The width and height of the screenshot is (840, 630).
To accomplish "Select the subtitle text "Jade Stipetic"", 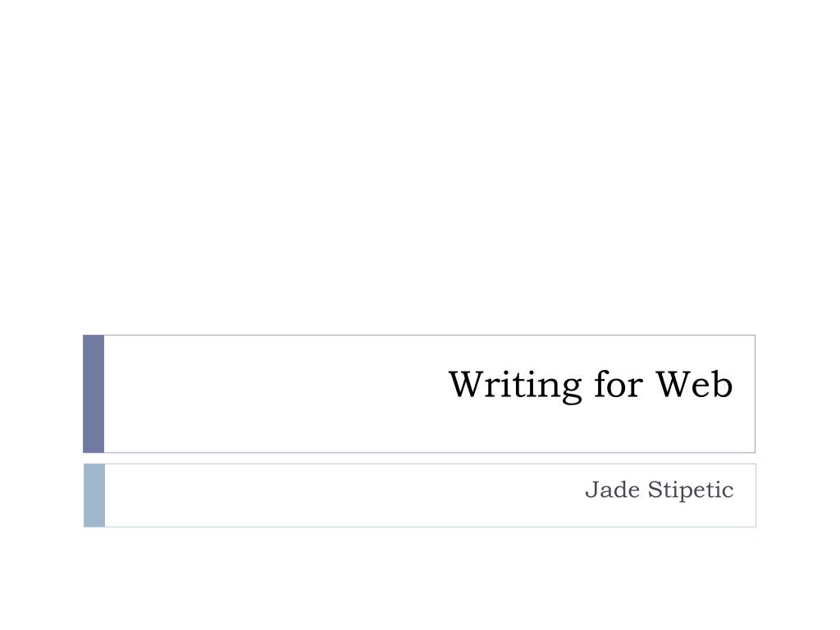I will point(659,490).
